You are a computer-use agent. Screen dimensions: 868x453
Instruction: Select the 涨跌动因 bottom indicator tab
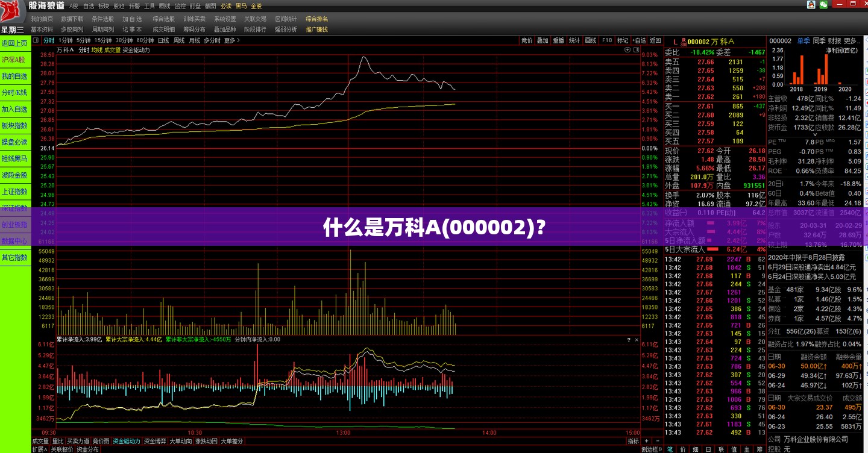pos(206,442)
